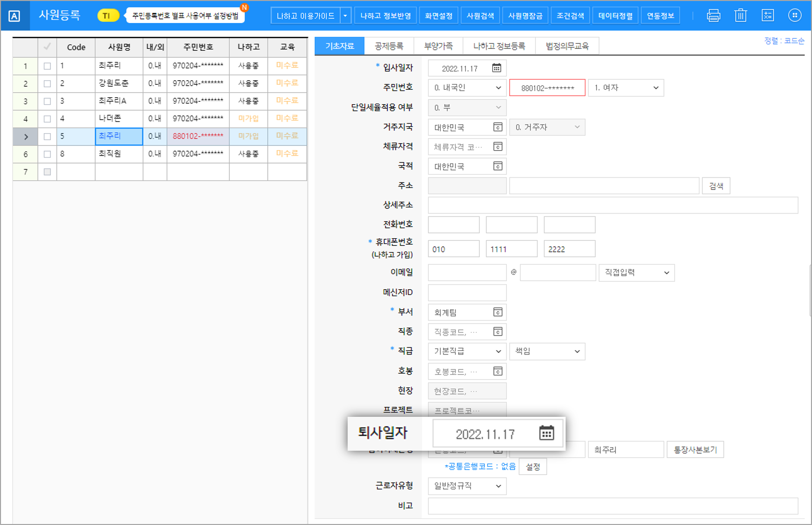Click the 비고 remarks input field

click(613, 506)
